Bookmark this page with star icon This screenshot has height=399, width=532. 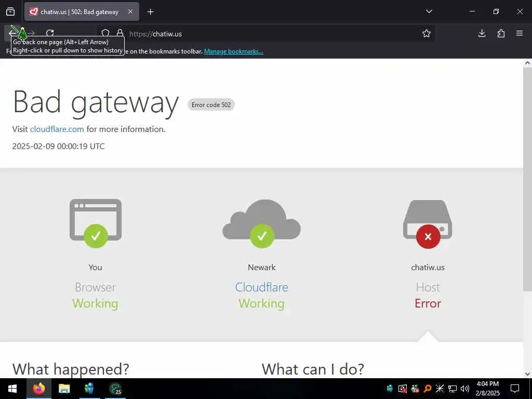click(x=427, y=33)
